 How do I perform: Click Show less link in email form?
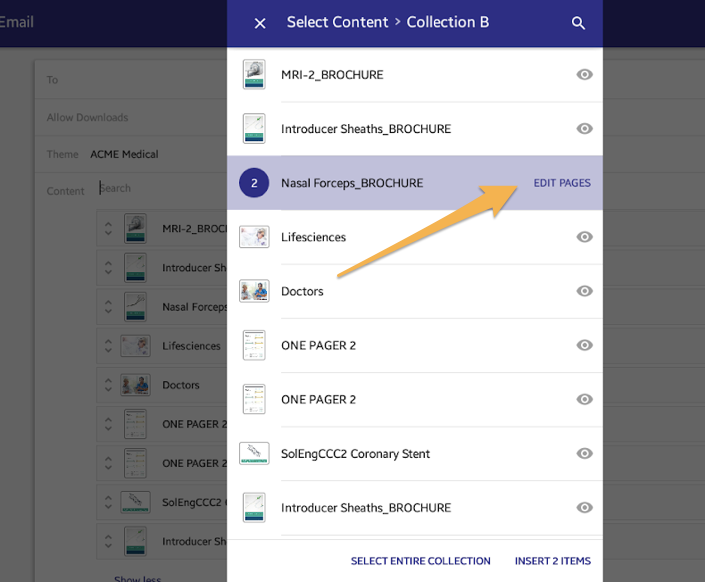(137, 579)
